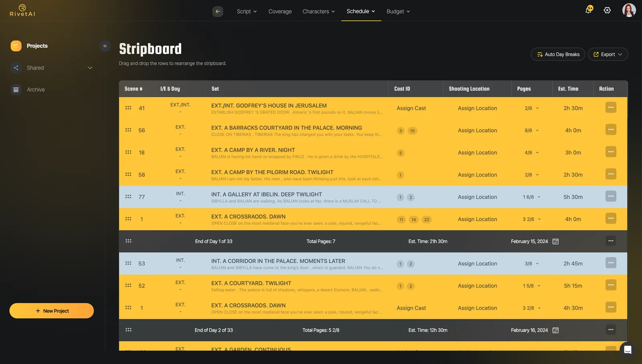Click the back arrow in top navigation
The height and width of the screenshot is (364, 642).
click(x=217, y=11)
